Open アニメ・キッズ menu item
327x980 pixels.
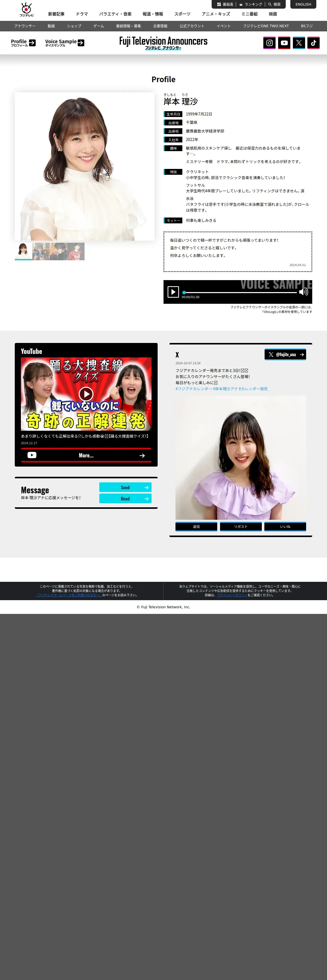(216, 14)
